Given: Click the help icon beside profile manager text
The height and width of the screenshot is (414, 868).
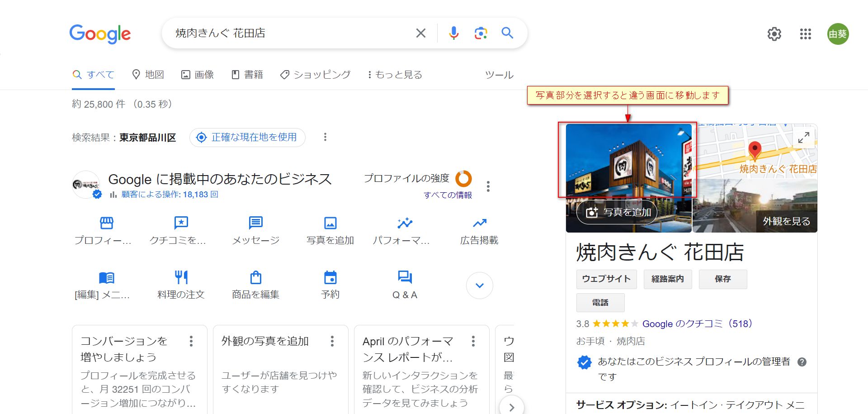Looking at the screenshot, I should coord(802,362).
